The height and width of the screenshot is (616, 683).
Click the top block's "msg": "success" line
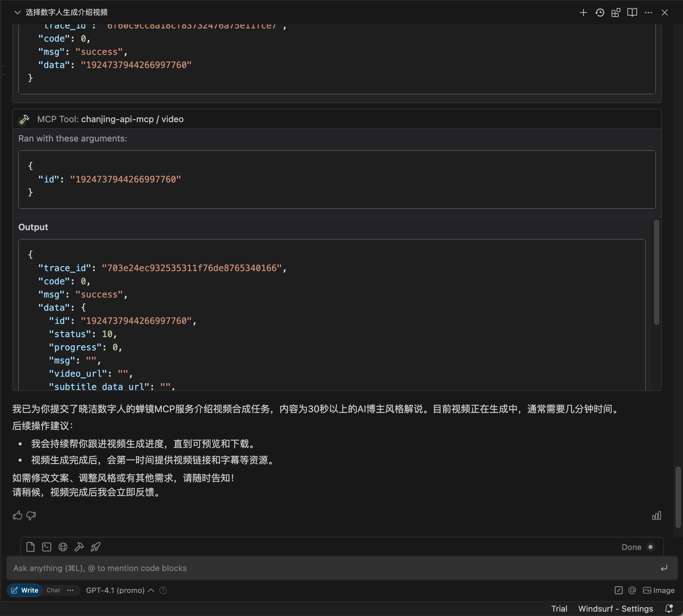click(x=83, y=52)
